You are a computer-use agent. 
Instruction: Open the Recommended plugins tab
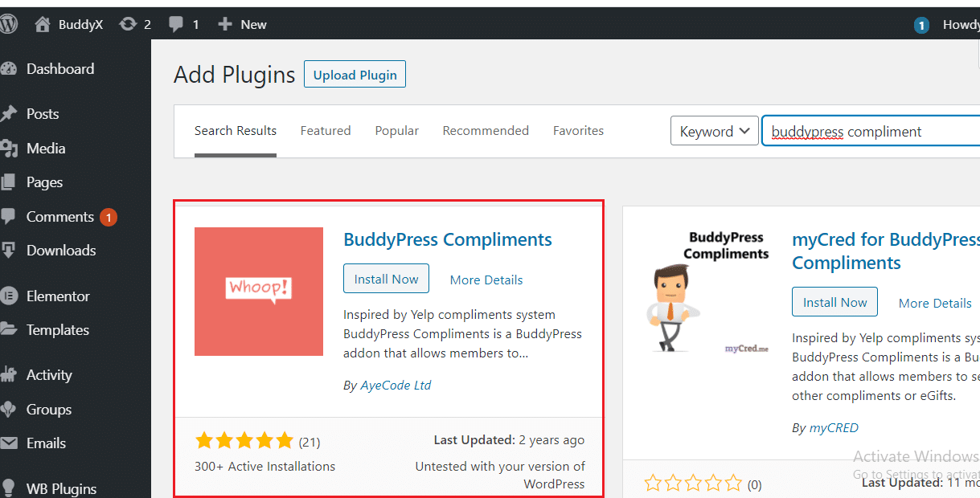(486, 130)
